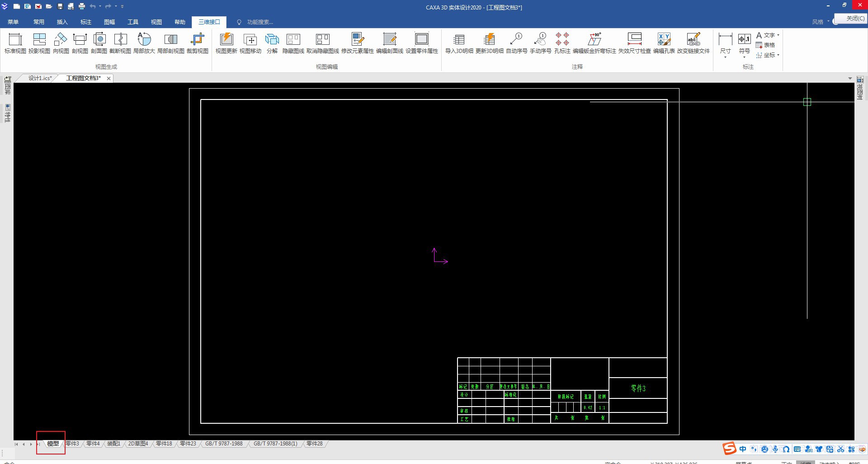Image resolution: width=868 pixels, height=464 pixels.
Task: Expand the 风格 style dropdown
Action: point(828,21)
